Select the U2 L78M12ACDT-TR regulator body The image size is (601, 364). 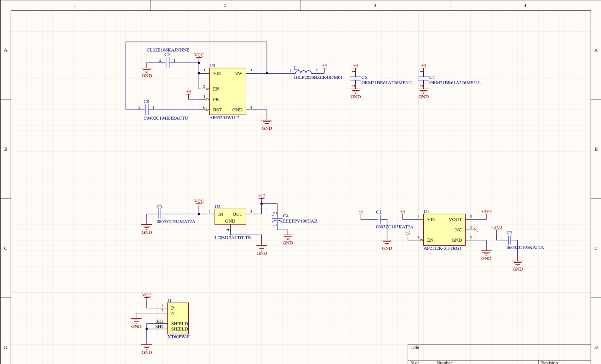pos(230,217)
